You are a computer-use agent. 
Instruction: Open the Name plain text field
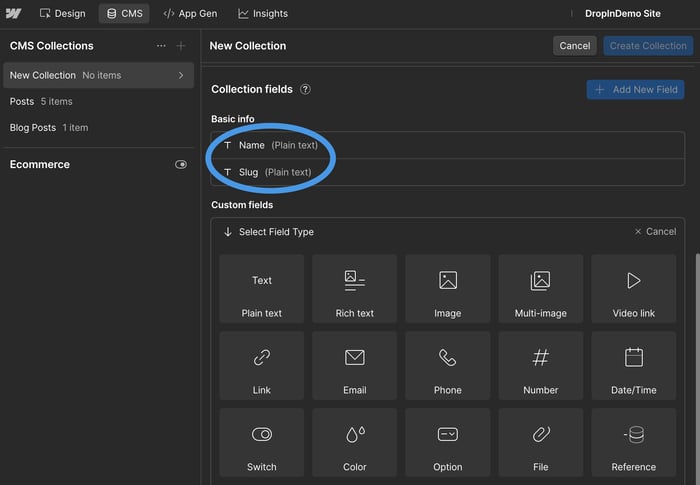(x=447, y=145)
